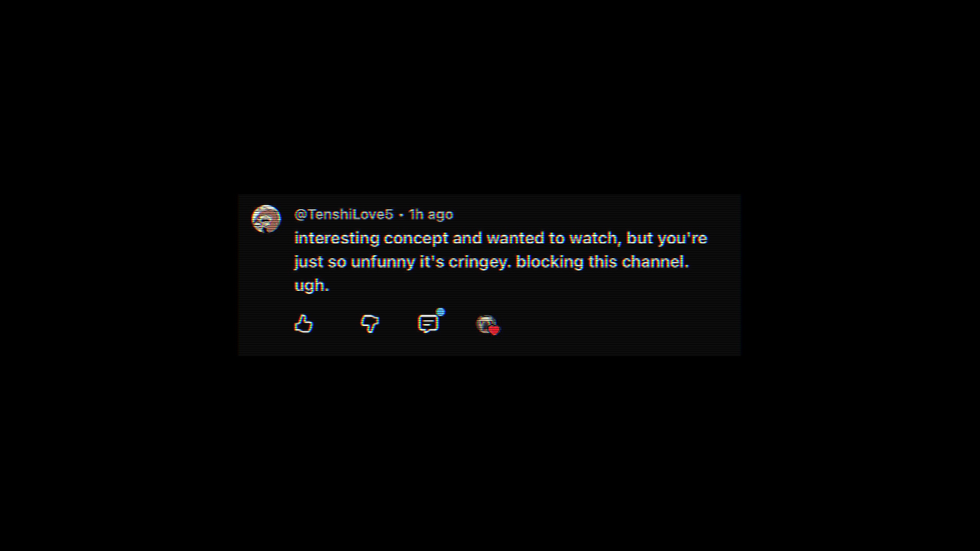Image resolution: width=980 pixels, height=551 pixels.
Task: Click the creator heart avatar icon
Action: coord(485,324)
